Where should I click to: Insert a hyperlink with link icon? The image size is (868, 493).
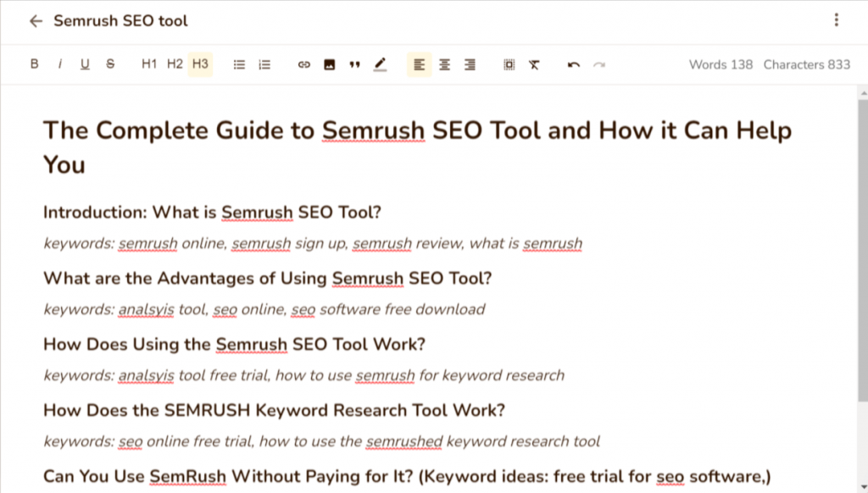303,64
